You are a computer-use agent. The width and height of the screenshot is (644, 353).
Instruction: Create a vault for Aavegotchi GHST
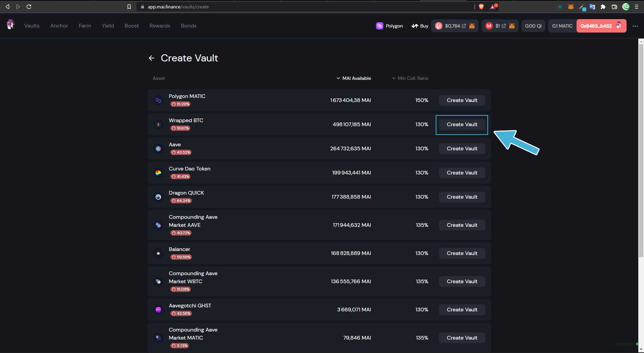(x=462, y=310)
